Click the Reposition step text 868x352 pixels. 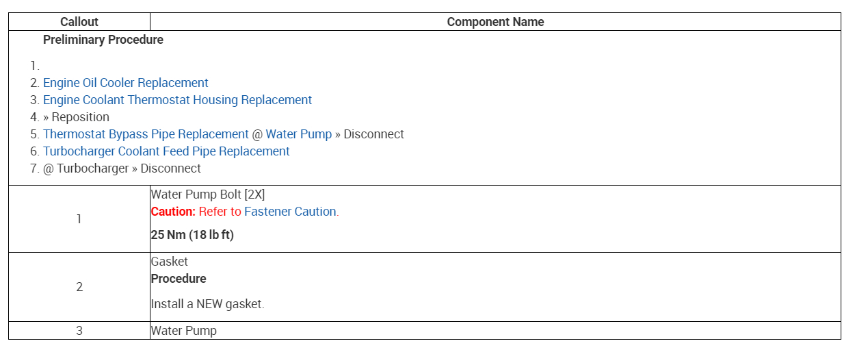80,117
